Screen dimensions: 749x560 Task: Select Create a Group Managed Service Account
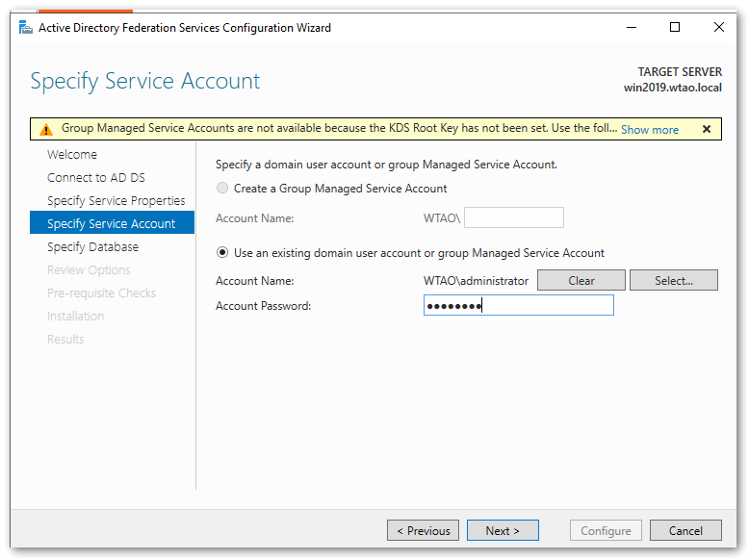coord(223,189)
